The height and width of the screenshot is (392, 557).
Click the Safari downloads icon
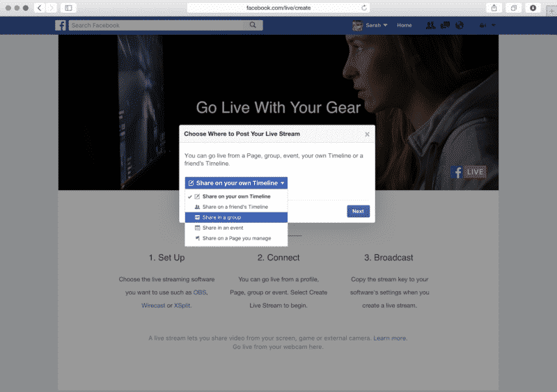coord(533,8)
